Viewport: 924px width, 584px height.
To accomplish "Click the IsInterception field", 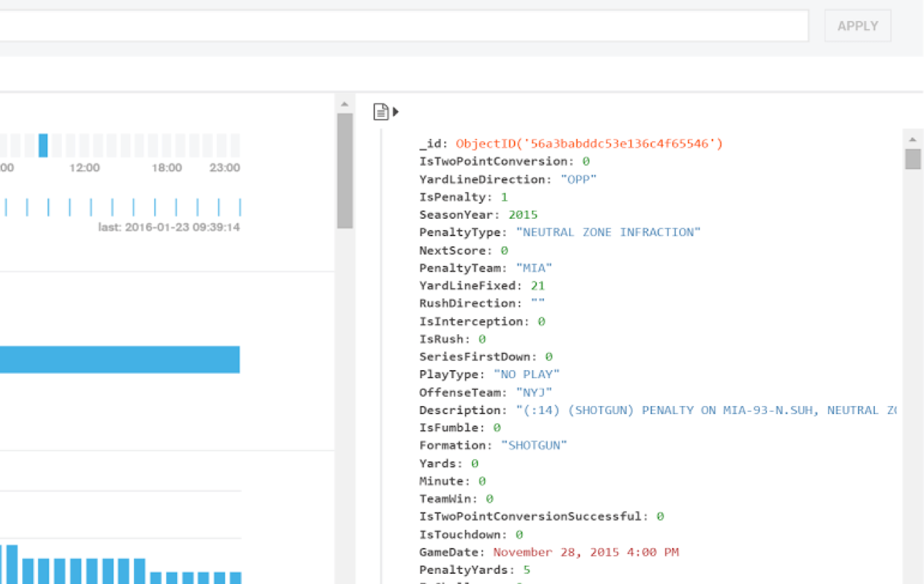I will [x=482, y=321].
